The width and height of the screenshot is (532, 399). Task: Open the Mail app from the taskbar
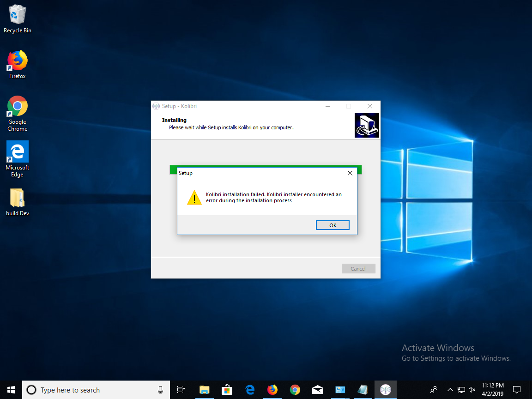pyautogui.click(x=318, y=390)
